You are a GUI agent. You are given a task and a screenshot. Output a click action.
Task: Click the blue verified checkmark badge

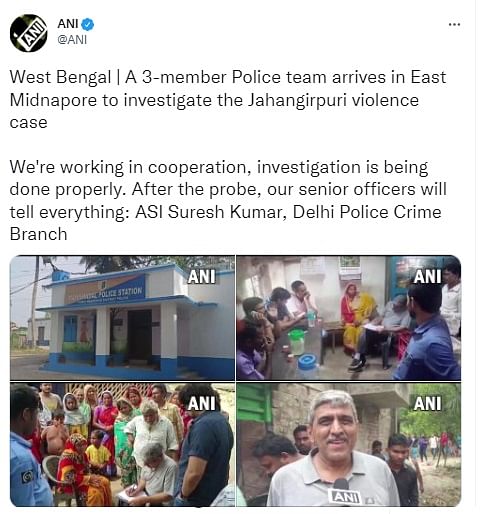pos(88,24)
